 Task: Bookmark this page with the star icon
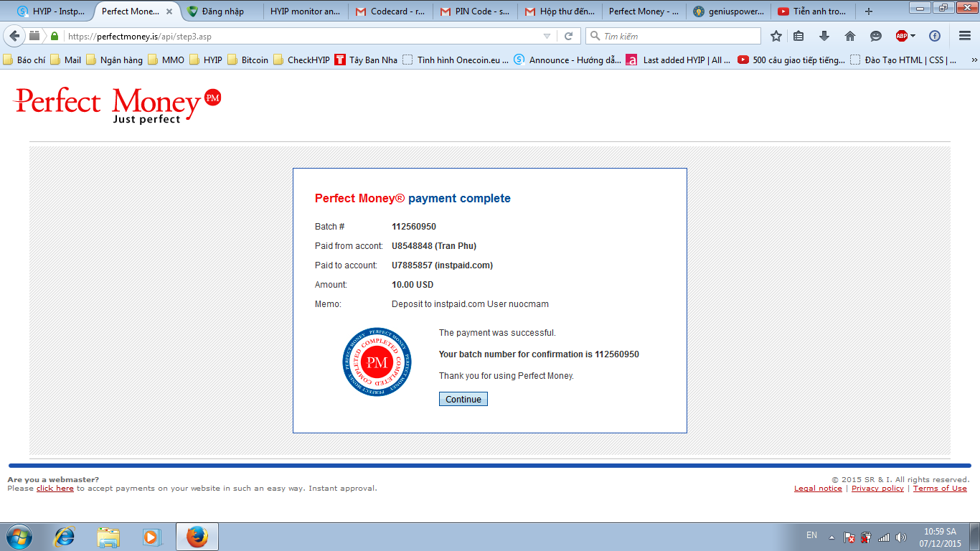coord(776,36)
